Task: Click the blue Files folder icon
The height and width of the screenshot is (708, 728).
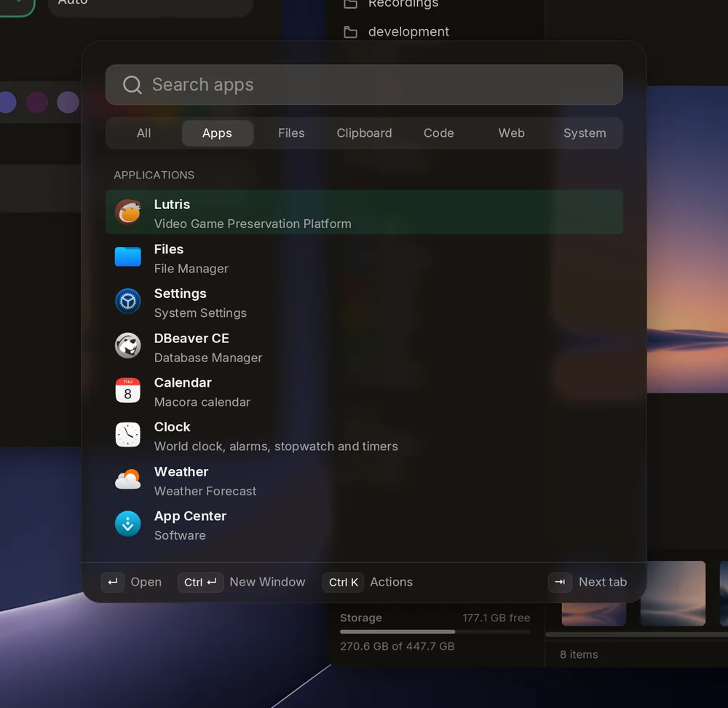Action: [x=127, y=256]
